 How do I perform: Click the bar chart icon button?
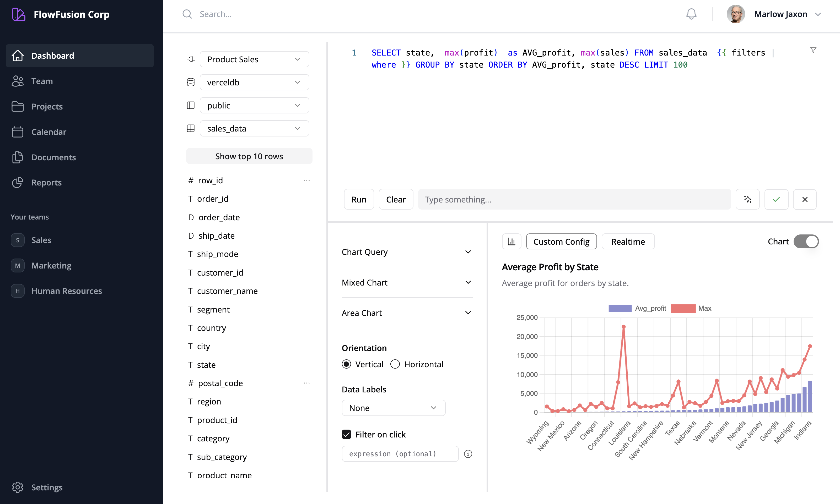511,242
